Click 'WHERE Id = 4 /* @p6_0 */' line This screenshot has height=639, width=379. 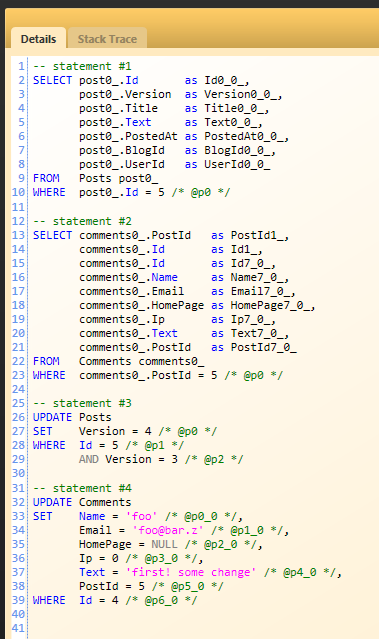point(115,600)
